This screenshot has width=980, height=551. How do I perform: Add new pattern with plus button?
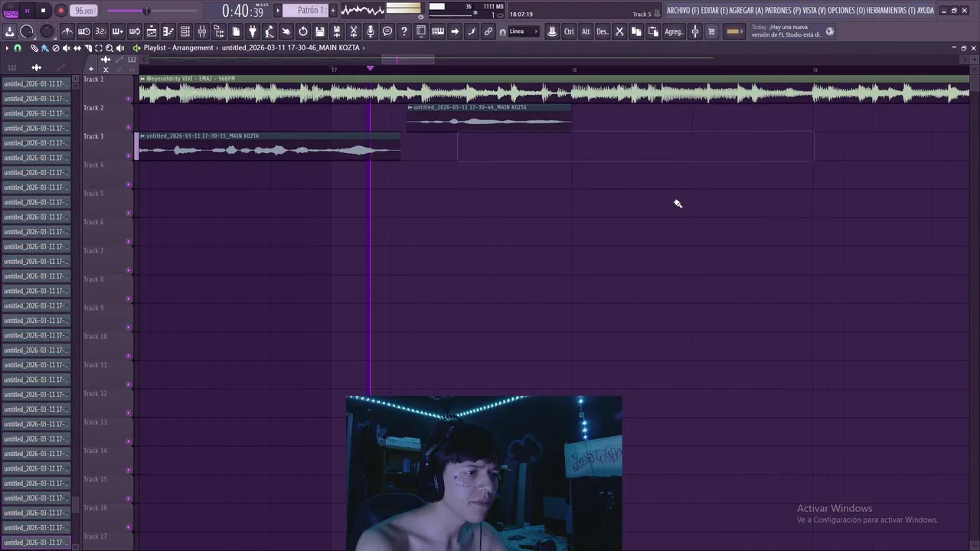(x=333, y=11)
